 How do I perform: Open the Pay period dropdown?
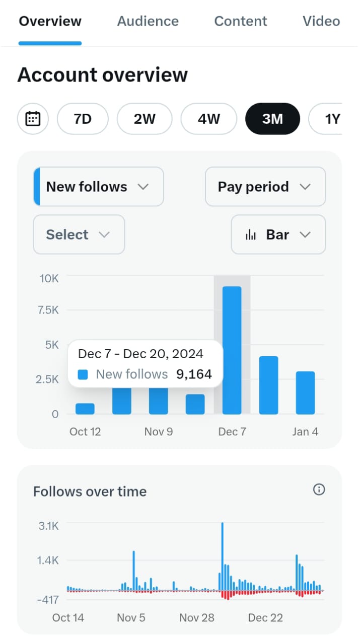point(265,187)
